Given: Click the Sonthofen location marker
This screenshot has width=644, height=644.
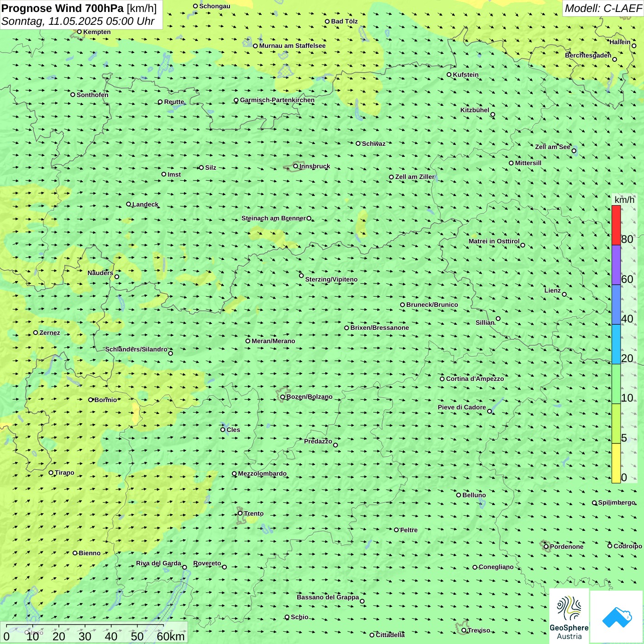Looking at the screenshot, I should pos(73,95).
